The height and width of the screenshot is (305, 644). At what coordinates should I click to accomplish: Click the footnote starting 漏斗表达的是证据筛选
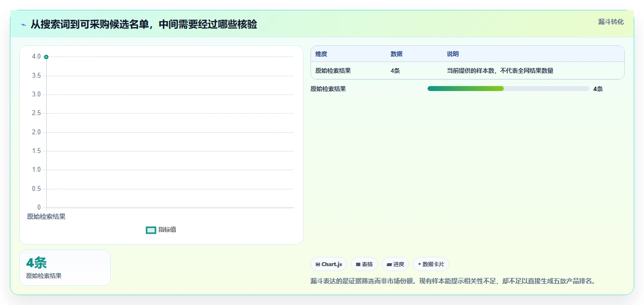click(453, 281)
